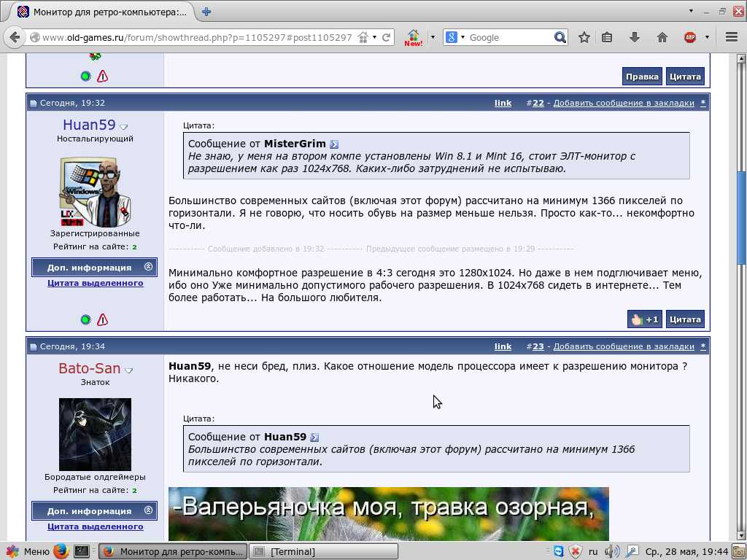Open the address bar history dropdown

pos(374,37)
